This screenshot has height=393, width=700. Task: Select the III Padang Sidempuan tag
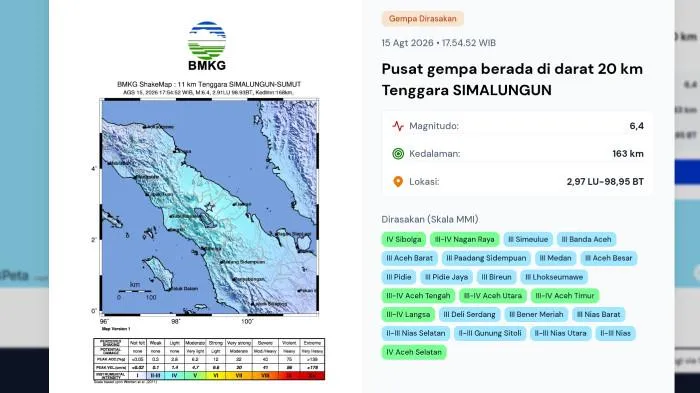pyautogui.click(x=486, y=258)
